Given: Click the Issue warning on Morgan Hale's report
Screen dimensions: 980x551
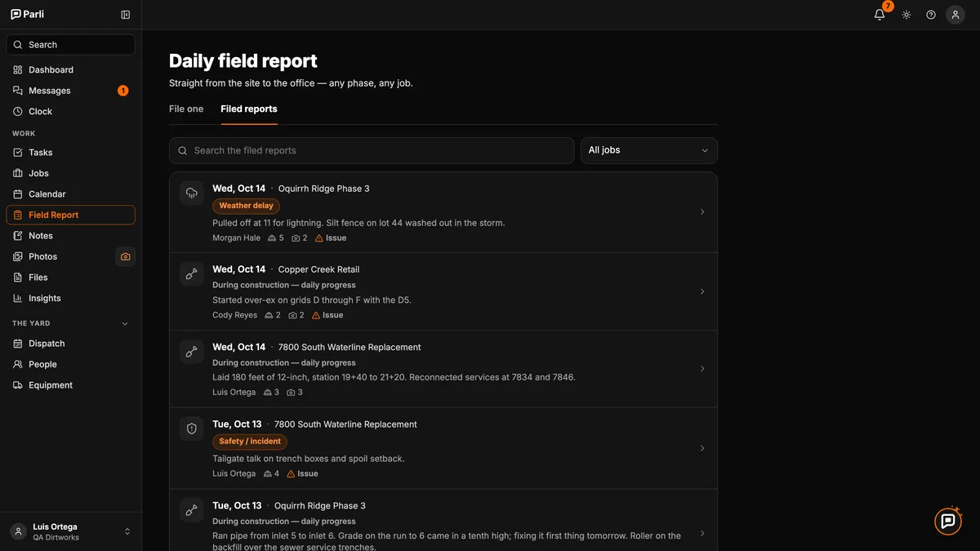Looking at the screenshot, I should coord(331,238).
